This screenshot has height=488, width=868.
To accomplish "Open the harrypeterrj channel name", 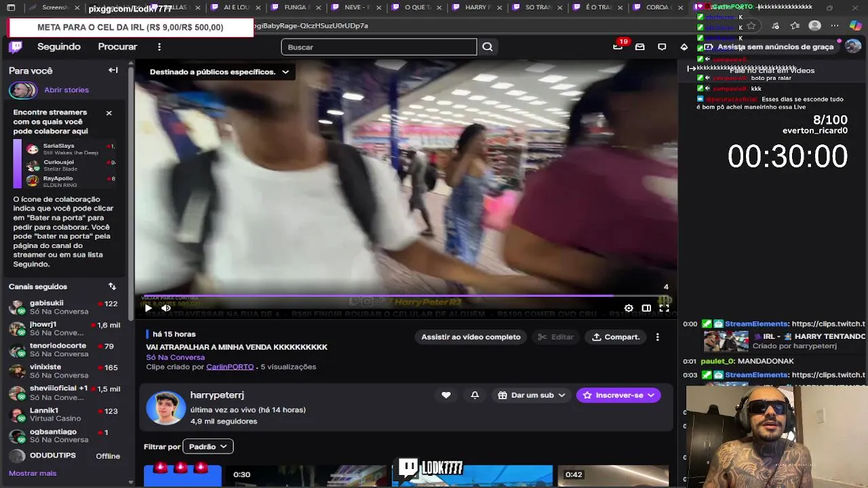I will (x=217, y=395).
